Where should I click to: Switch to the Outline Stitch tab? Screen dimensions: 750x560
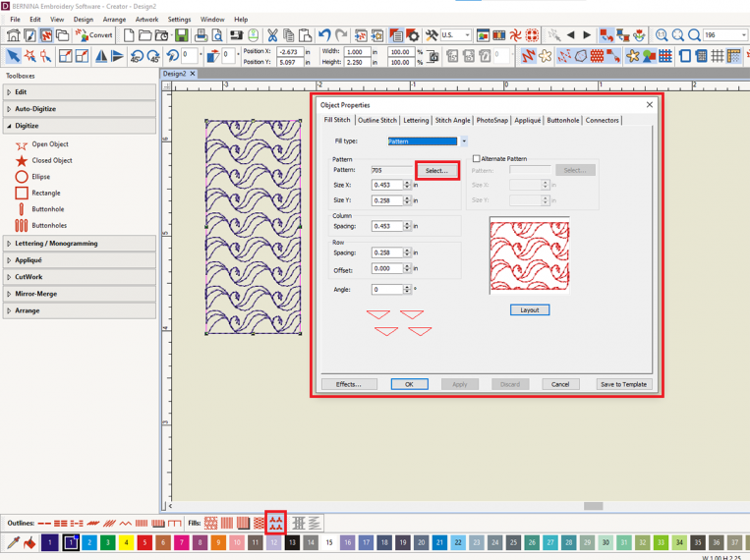pyautogui.click(x=376, y=120)
